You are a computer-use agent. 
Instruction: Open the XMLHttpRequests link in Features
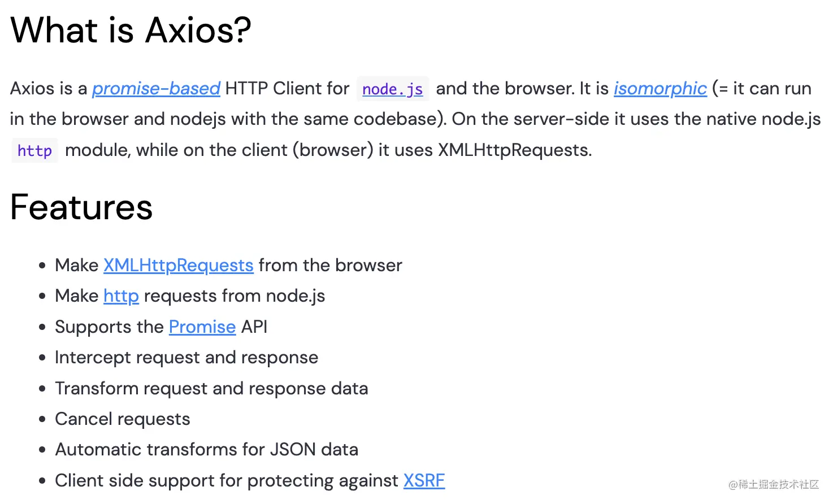[x=179, y=266]
